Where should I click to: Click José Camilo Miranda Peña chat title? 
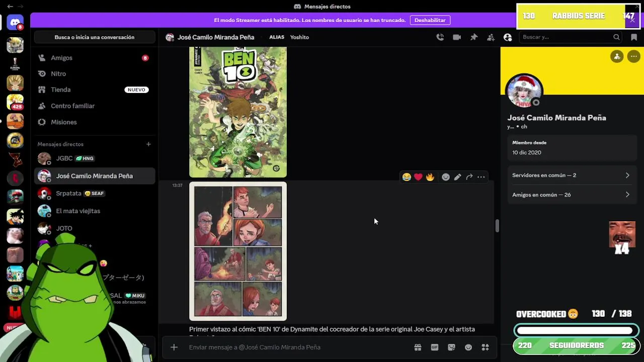216,37
